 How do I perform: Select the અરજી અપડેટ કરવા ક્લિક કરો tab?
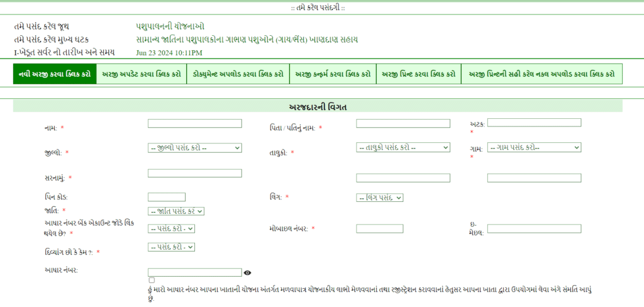pyautogui.click(x=142, y=74)
